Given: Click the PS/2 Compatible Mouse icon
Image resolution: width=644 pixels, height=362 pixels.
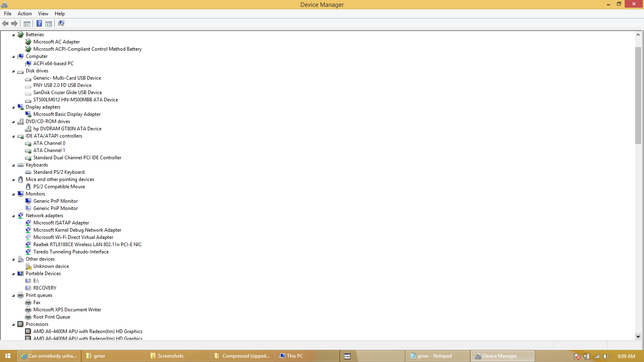Looking at the screenshot, I should click(x=28, y=187).
